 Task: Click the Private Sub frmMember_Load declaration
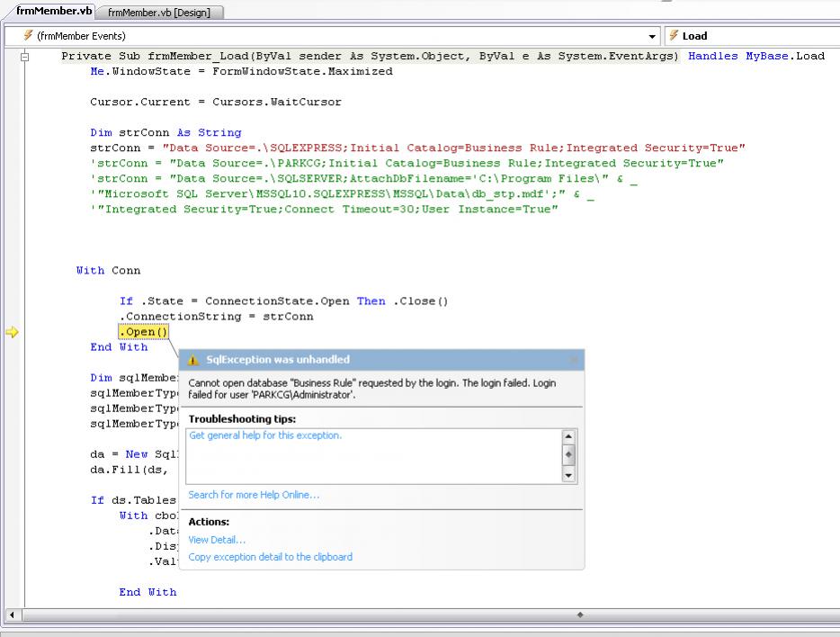[370, 56]
